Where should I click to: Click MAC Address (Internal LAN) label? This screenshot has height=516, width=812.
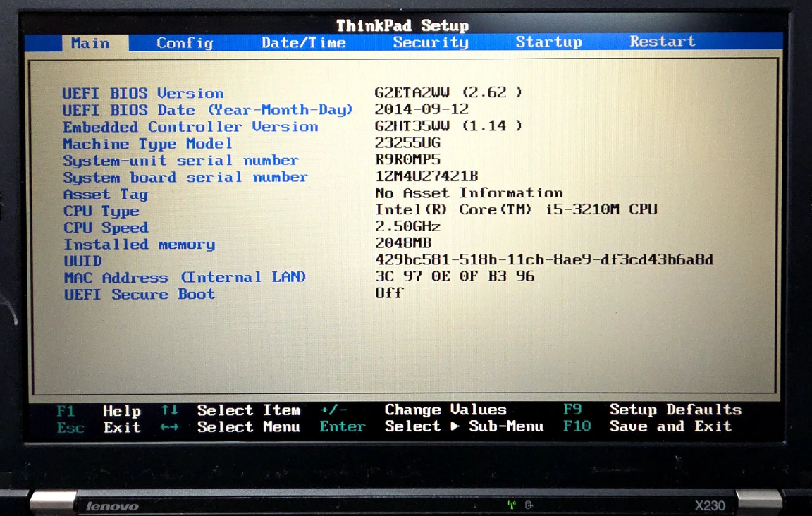coord(185,277)
